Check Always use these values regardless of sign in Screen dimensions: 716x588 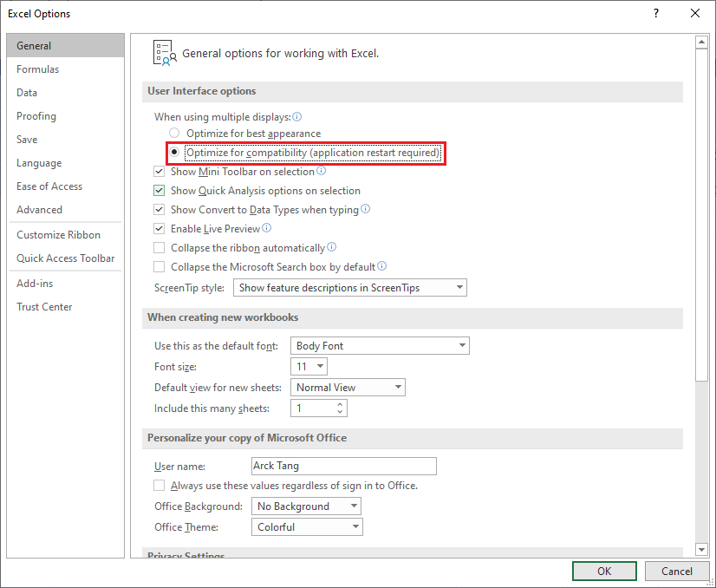[159, 485]
